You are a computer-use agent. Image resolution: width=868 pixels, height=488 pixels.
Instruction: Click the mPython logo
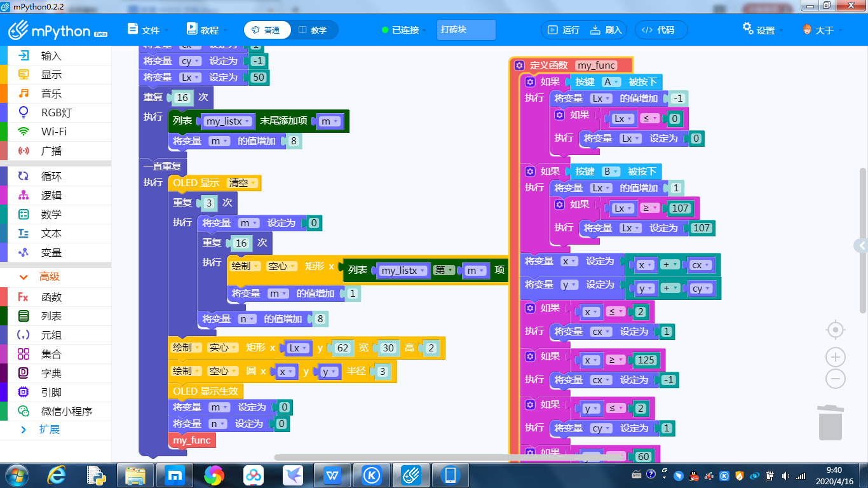click(58, 30)
